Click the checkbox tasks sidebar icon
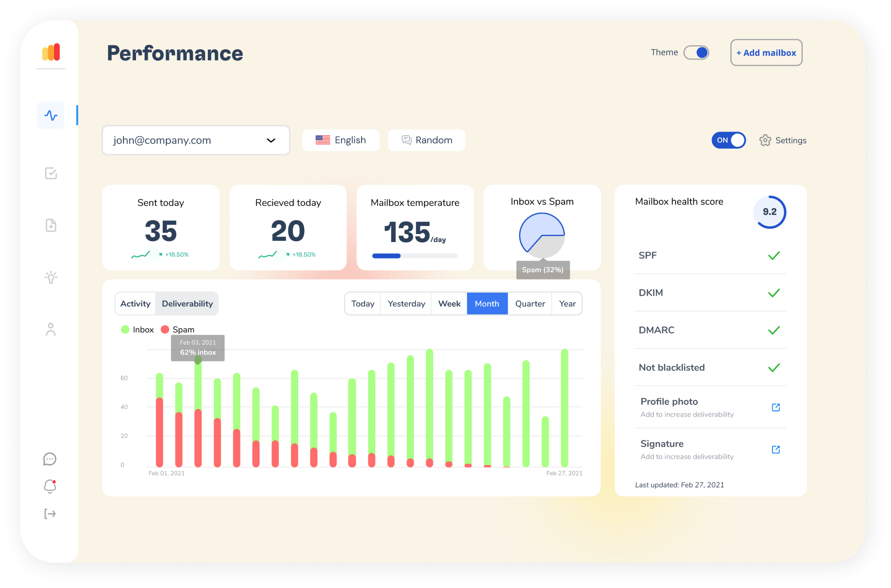Screen dimensions: 891x588 [51, 173]
